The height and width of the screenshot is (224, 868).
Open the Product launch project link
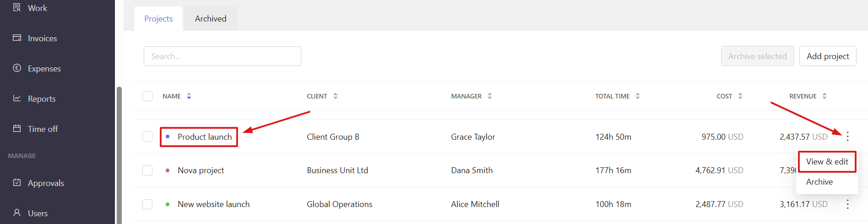click(205, 137)
